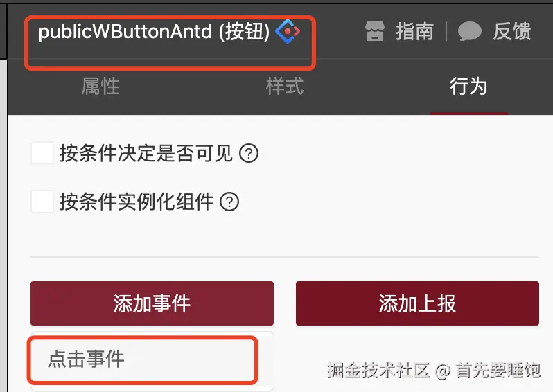Click the 按条件实例化组件 label text
Screen dimensions: 553x392
click(137, 202)
